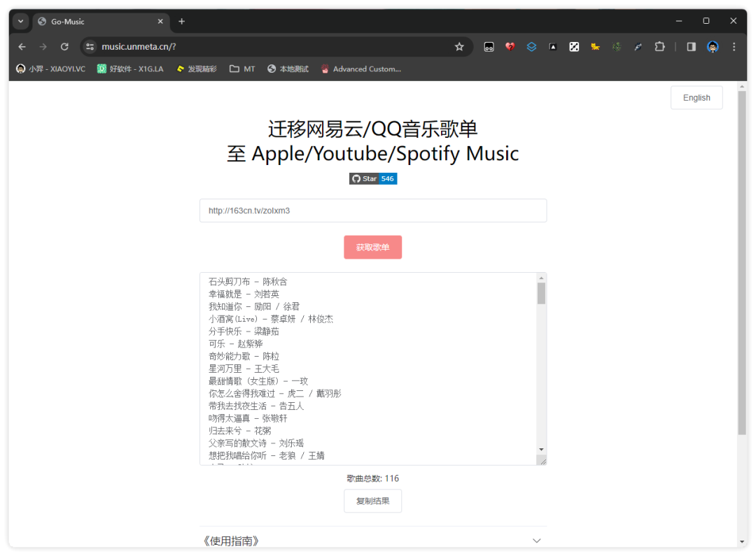Click the pen-shaped extension icon
This screenshot has width=756, height=556.
[x=638, y=47]
